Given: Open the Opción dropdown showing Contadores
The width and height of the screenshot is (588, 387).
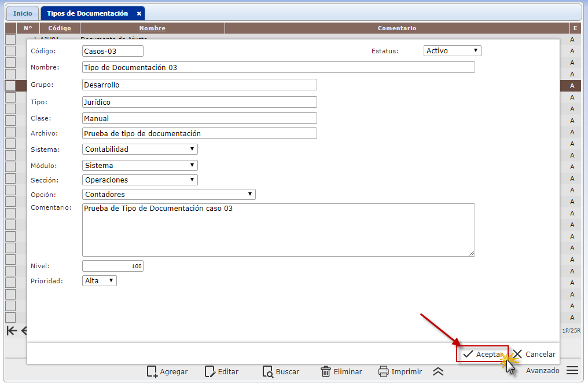Looking at the screenshot, I should pos(169,195).
